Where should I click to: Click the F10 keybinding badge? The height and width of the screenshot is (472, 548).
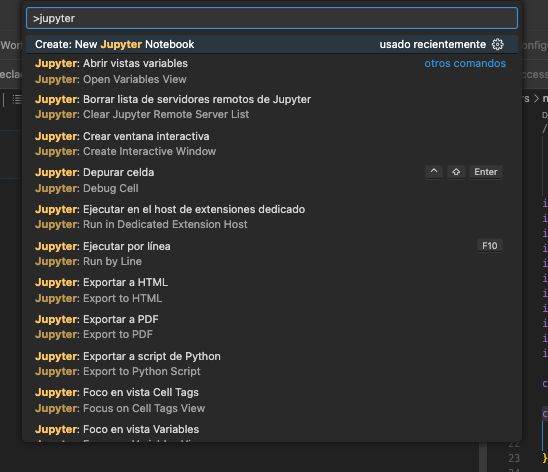pos(490,246)
